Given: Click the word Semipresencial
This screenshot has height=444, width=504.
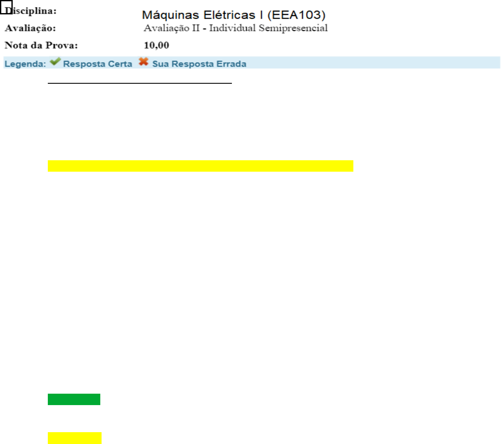Looking at the screenshot, I should 293,28.
